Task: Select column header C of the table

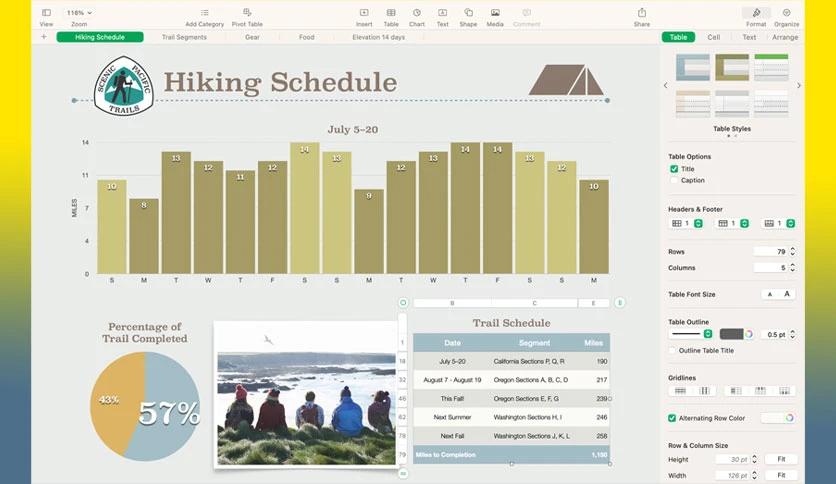Action: (534, 303)
